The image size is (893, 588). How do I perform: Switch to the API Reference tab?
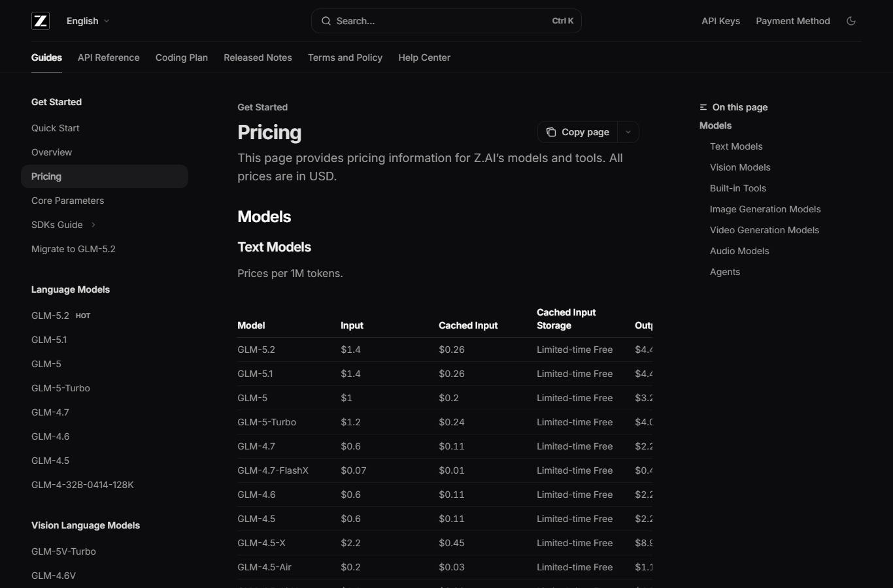click(x=109, y=57)
